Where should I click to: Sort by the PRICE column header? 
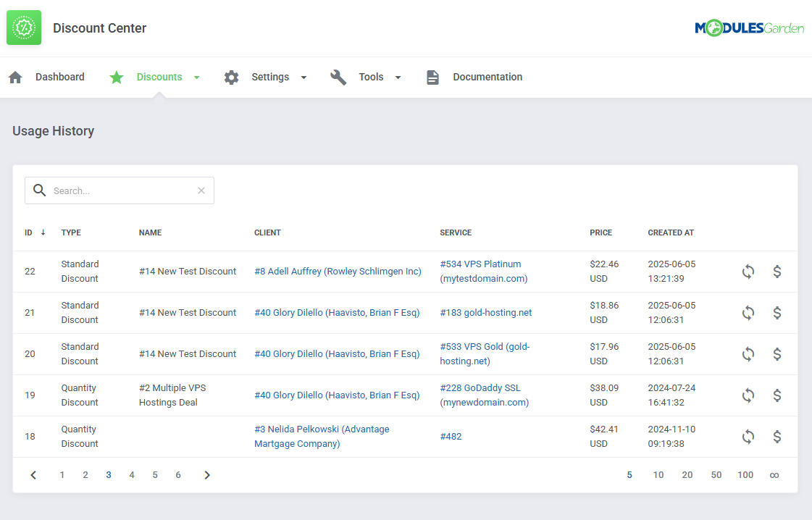coord(600,232)
